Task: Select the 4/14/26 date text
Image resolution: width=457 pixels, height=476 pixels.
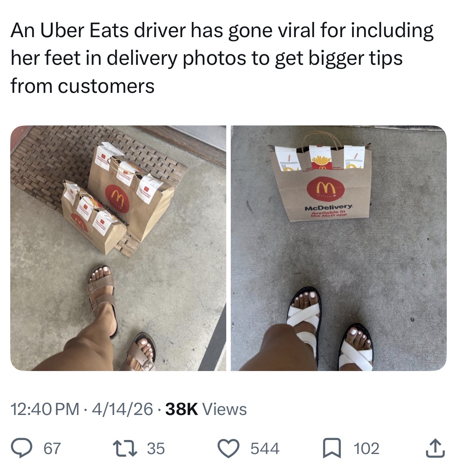Action: tap(122, 409)
